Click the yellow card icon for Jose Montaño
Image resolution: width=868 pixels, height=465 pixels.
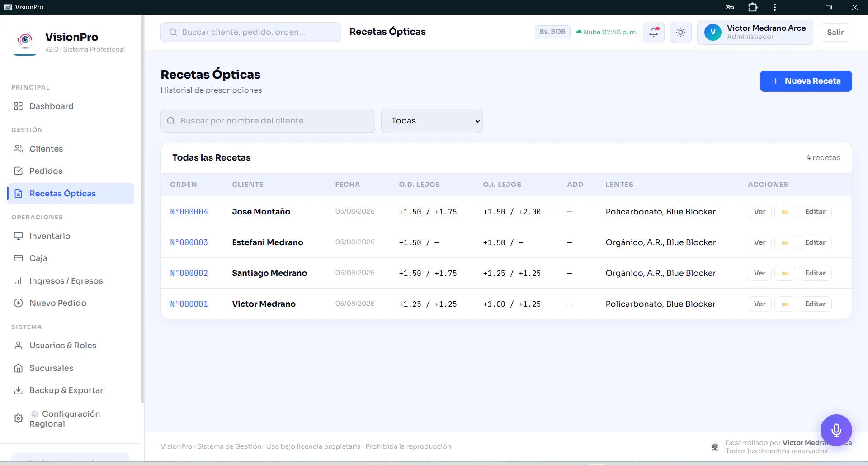pyautogui.click(x=785, y=212)
